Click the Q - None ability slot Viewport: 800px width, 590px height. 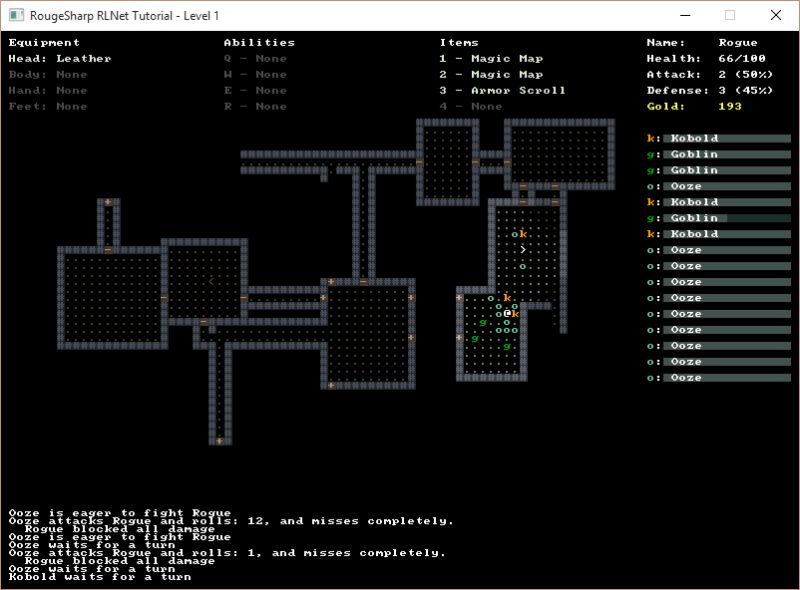255,59
